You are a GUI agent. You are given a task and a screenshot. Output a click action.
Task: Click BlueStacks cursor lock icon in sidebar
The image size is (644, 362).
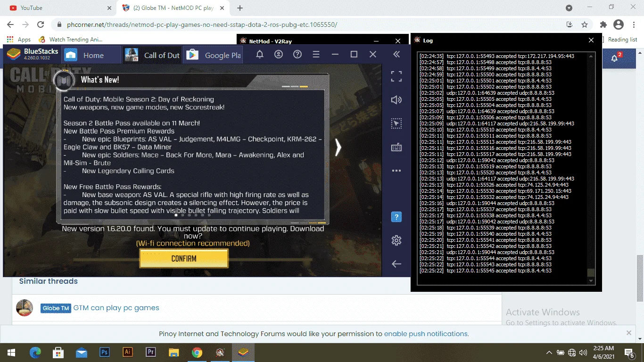[x=396, y=123]
